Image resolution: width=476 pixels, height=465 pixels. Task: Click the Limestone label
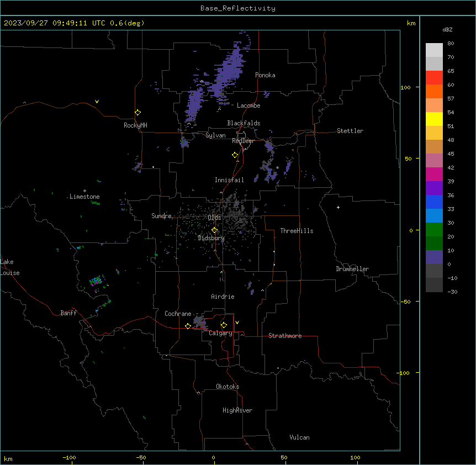coord(84,197)
